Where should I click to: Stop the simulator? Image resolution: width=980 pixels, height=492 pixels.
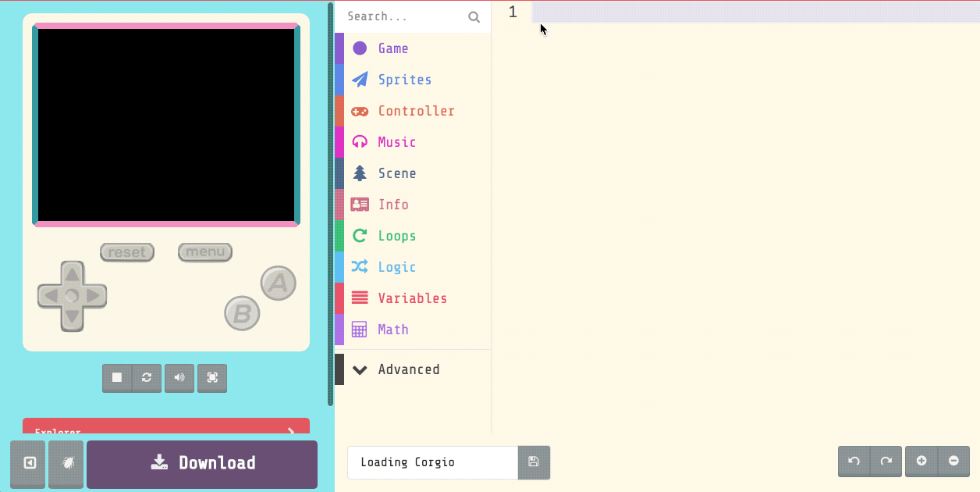click(117, 378)
